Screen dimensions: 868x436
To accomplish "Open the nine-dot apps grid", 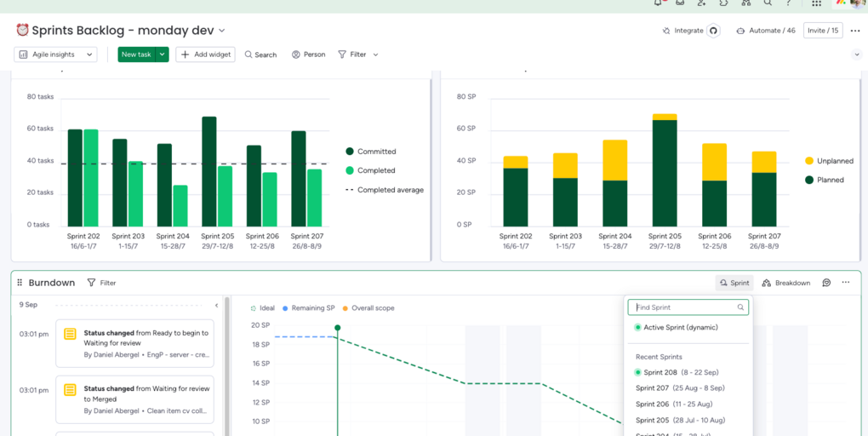I will pos(817,3).
